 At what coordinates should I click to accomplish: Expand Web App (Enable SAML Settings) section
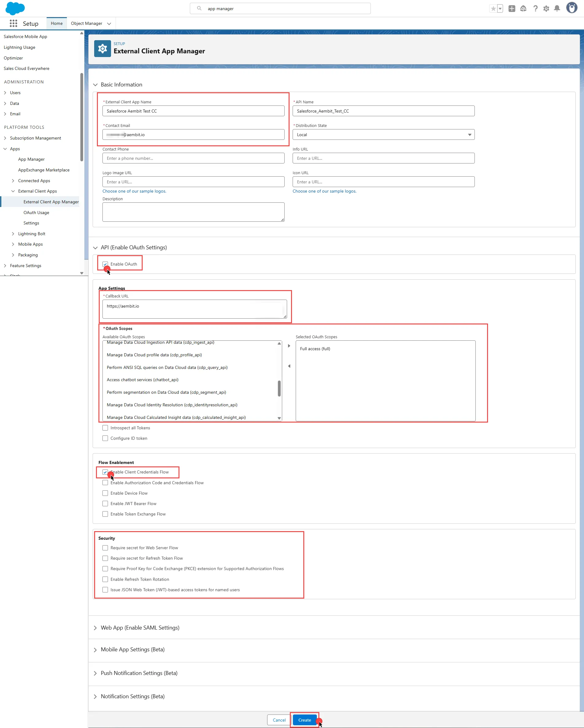click(x=96, y=628)
